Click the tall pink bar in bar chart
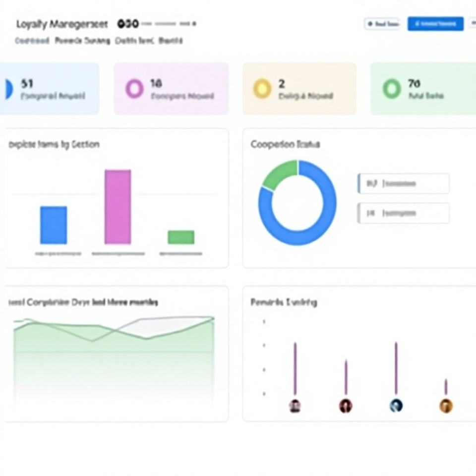Viewport: 476px width, 476px height. pos(118,207)
